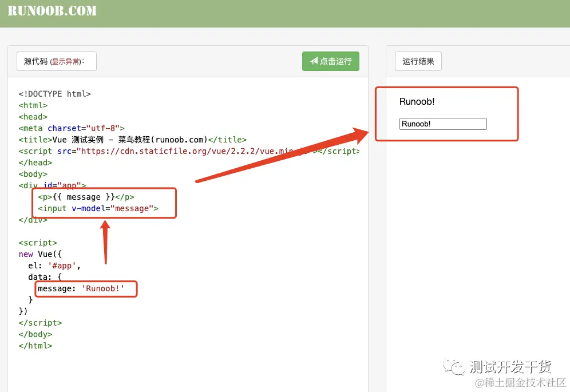Click the <input v-model="message"> line
570x392 pixels.
[x=98, y=208]
